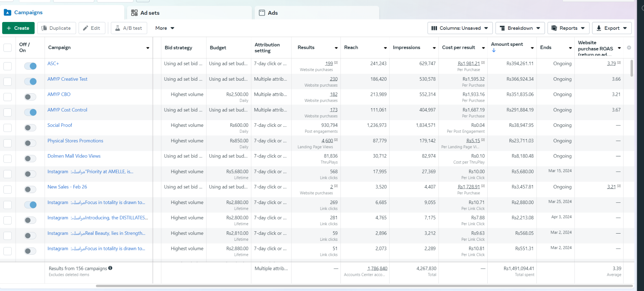
Task: Click the info icon beside Results from 156 campaigns
Action: 110,268
